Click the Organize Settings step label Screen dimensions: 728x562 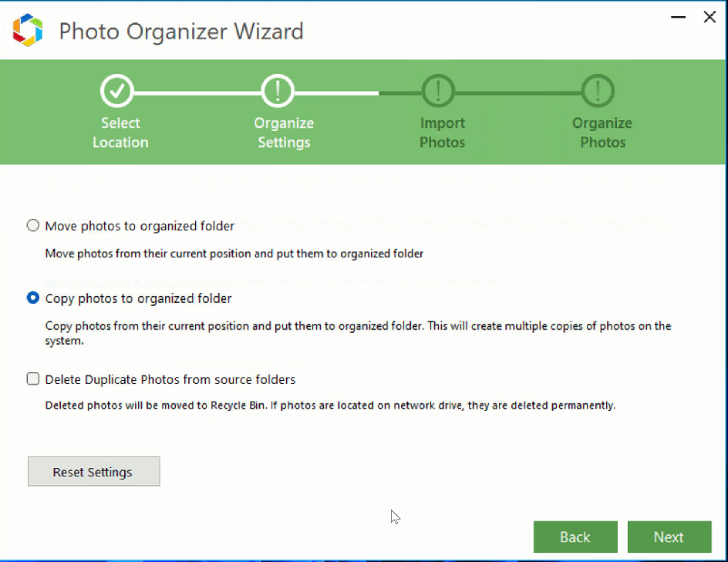tap(284, 133)
